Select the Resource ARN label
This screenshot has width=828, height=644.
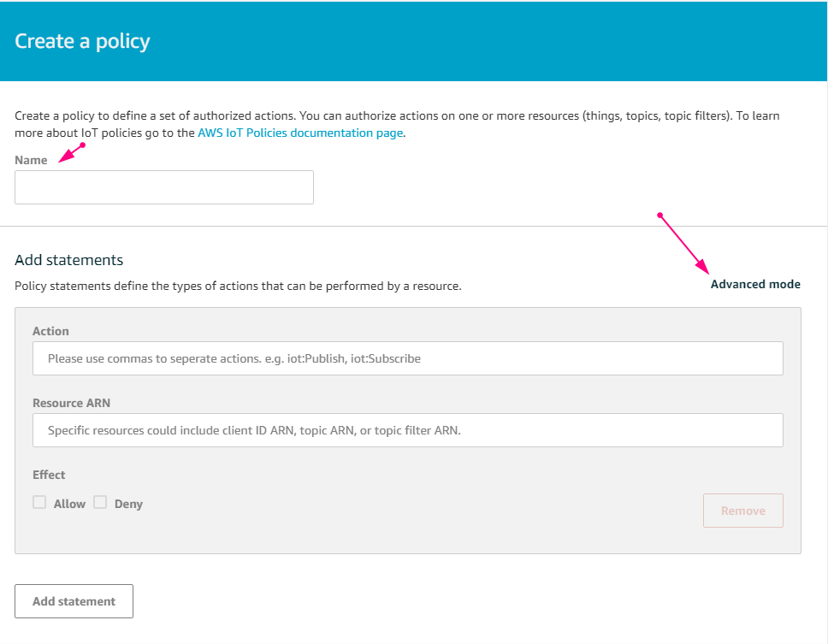click(71, 404)
